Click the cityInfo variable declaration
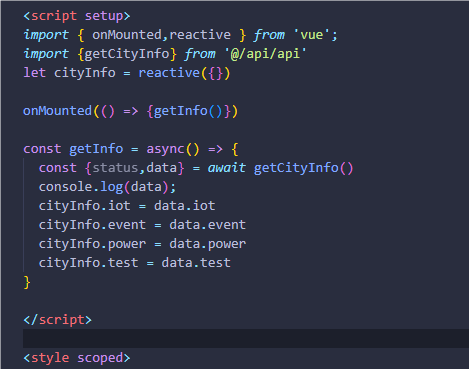469x369 pixels. (85, 73)
